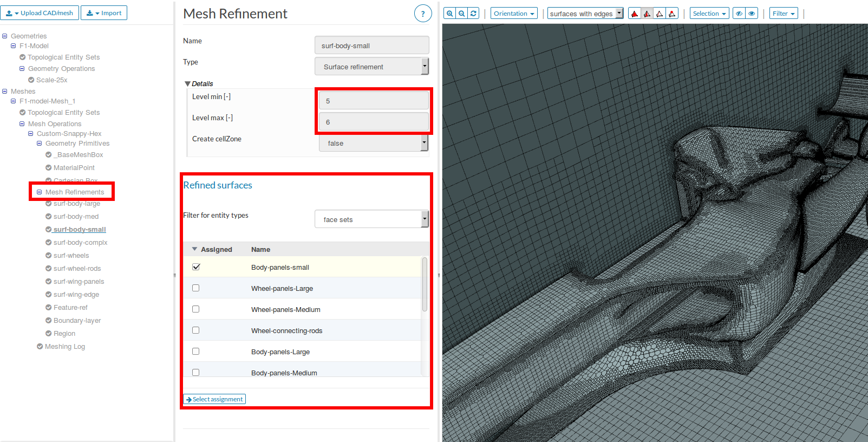Screen dimensions: 868x442
Task: Select Feature-ref tree item
Action: pos(70,308)
